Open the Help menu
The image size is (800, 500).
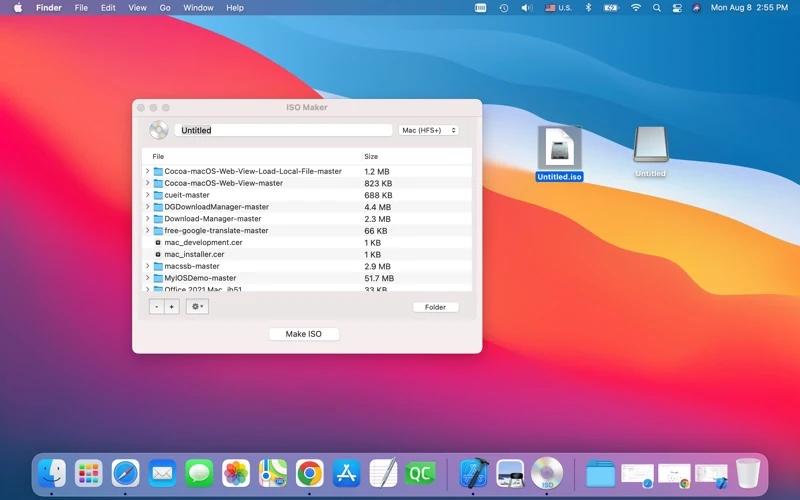click(x=235, y=8)
